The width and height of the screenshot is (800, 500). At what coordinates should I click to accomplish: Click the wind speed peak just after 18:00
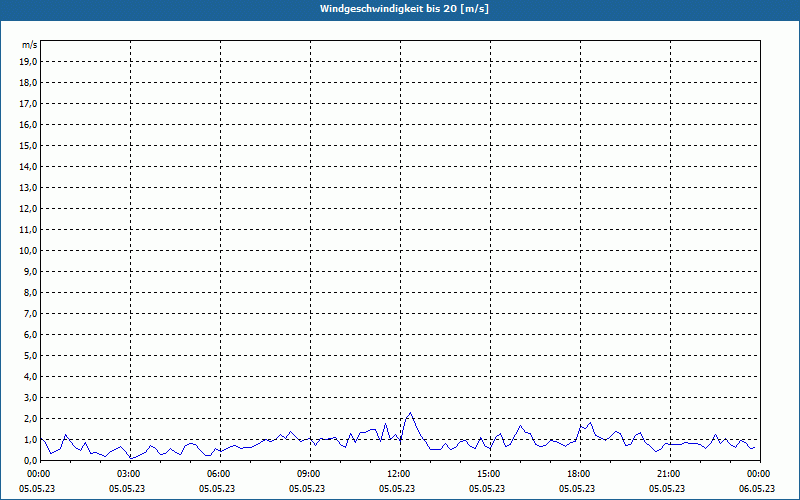[x=591, y=422]
